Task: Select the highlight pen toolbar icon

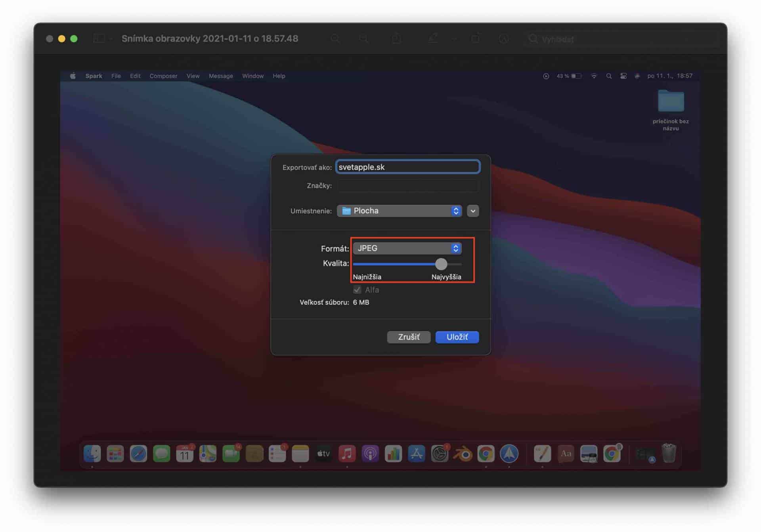Action: (x=433, y=38)
